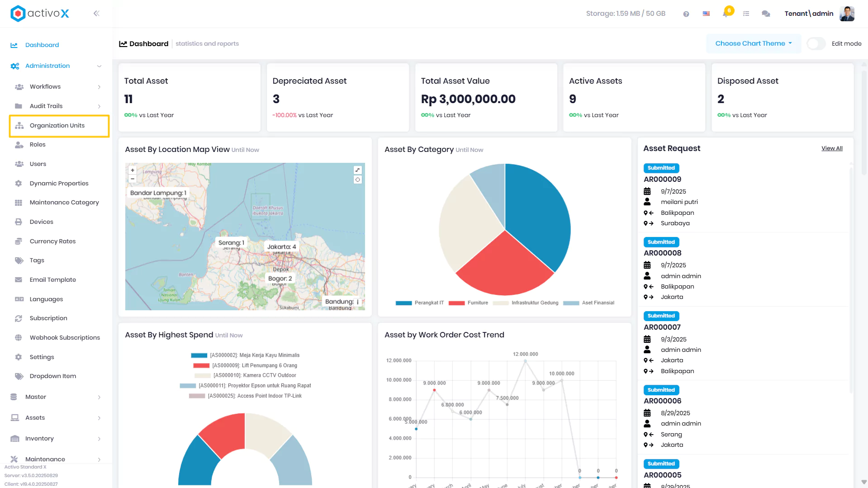
Task: Zoom out on the location map
Action: tap(133, 179)
